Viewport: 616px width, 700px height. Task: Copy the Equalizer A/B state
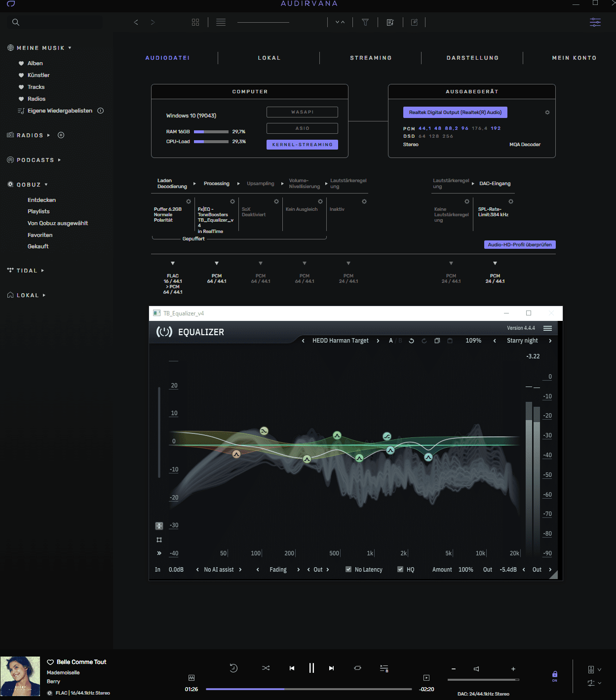pyautogui.click(x=437, y=341)
